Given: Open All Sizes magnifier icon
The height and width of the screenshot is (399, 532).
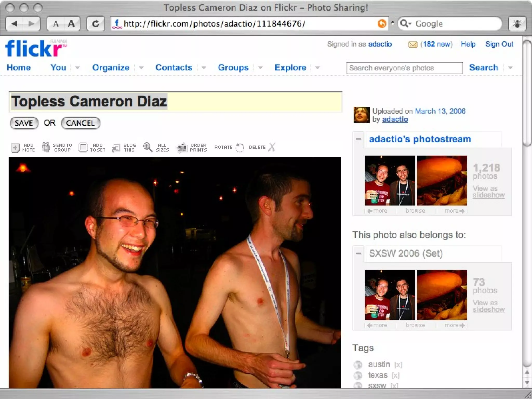Looking at the screenshot, I should (x=148, y=147).
